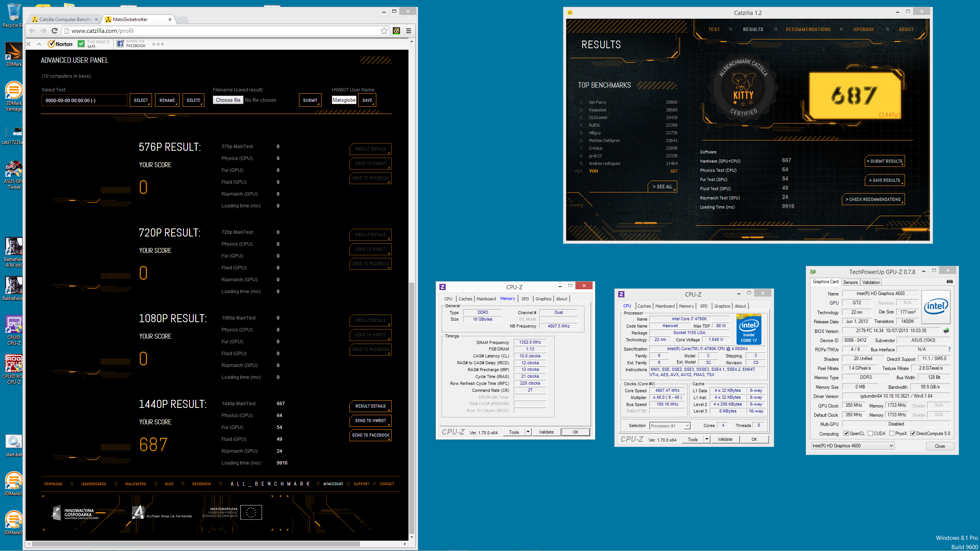Open the Norton toolbar more options dots
Image resolution: width=980 pixels, height=551 pixels.
(158, 44)
